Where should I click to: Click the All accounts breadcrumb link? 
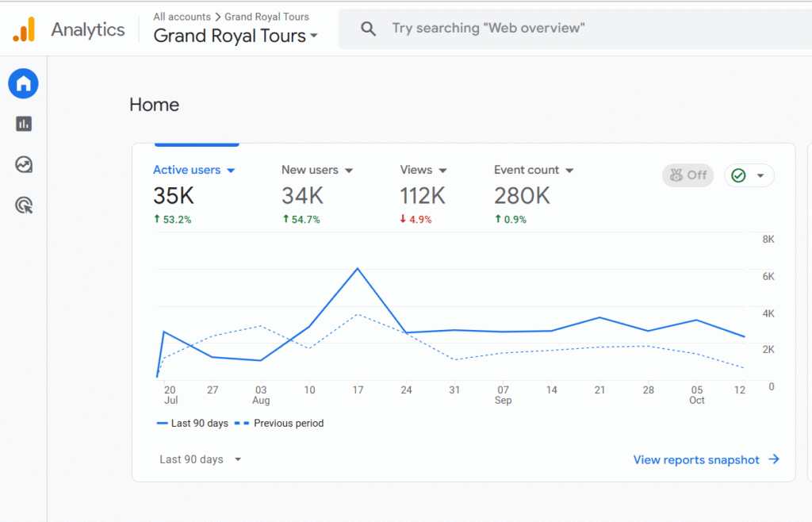coord(182,17)
